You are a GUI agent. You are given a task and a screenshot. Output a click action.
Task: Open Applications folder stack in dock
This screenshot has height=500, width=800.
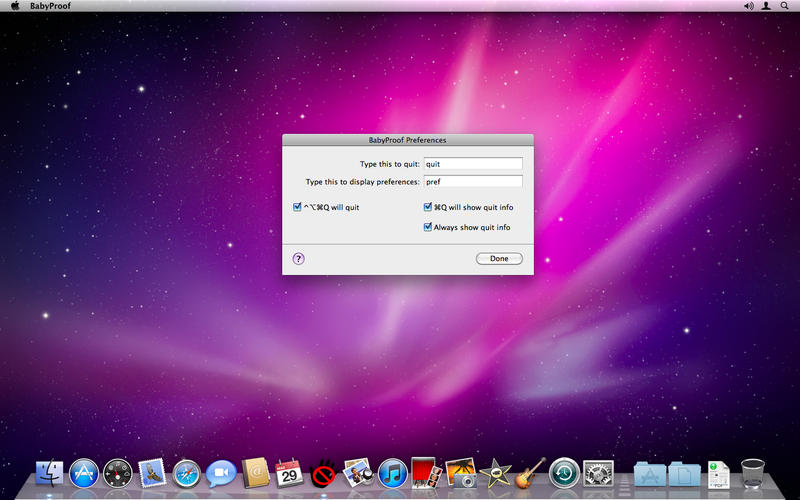649,474
